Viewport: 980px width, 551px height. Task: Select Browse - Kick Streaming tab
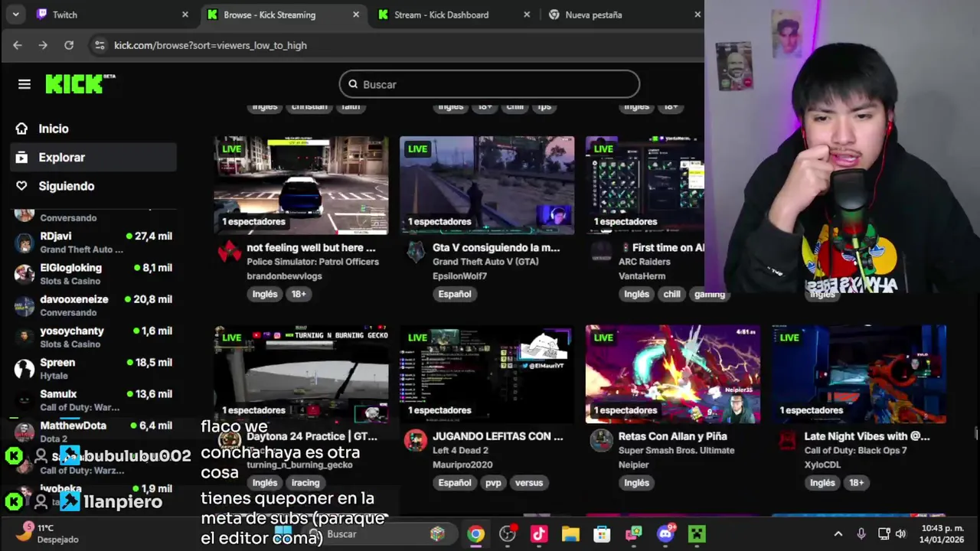283,15
